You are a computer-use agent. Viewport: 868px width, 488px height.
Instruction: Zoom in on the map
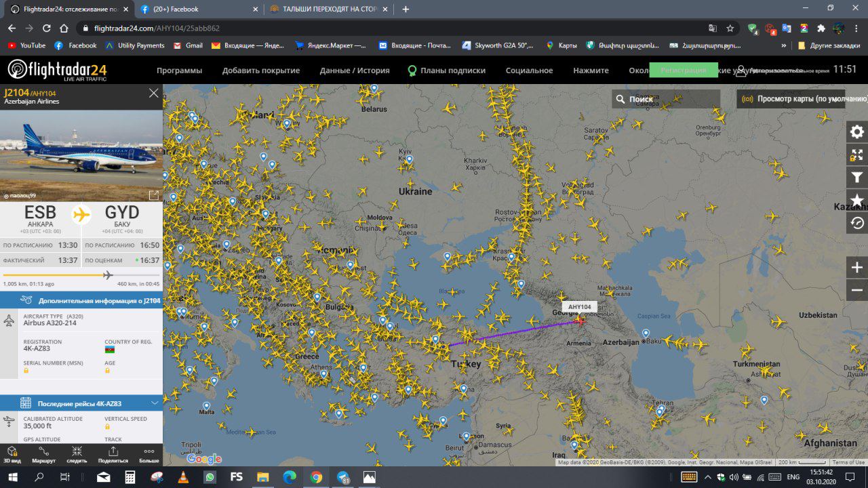click(x=857, y=267)
